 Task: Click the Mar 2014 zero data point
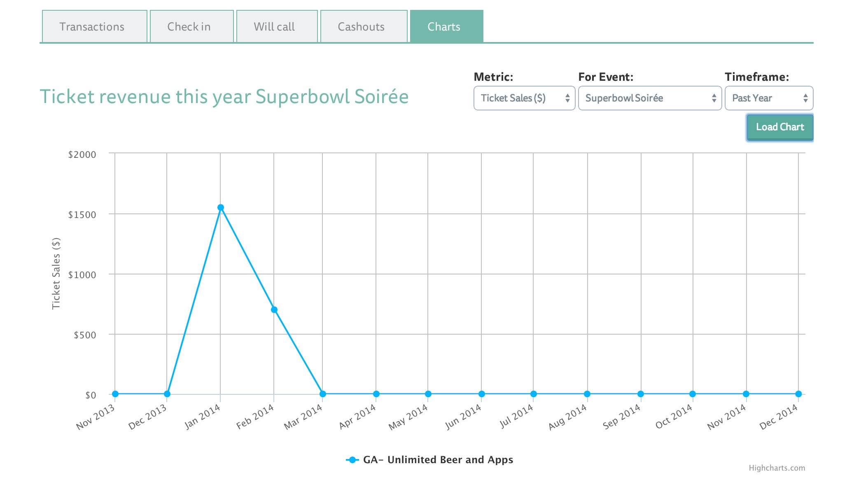[323, 394]
